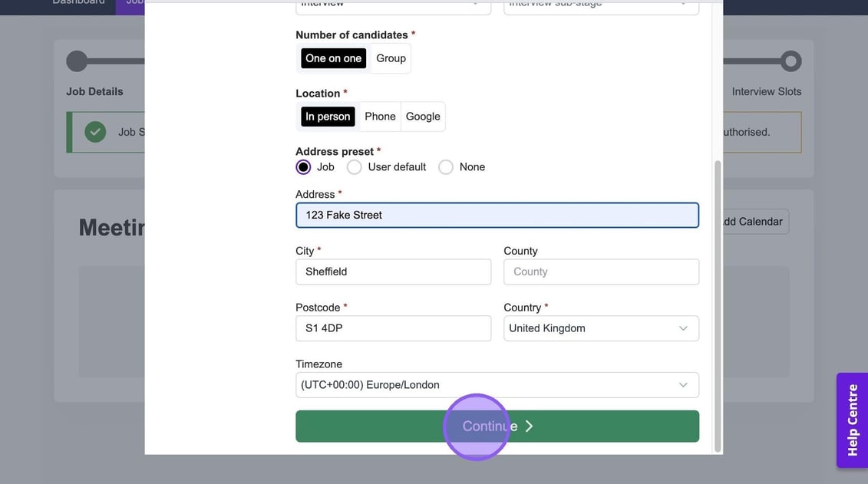Click the modal's vertical scrollbar
This screenshot has height=484, width=868.
coord(718,307)
